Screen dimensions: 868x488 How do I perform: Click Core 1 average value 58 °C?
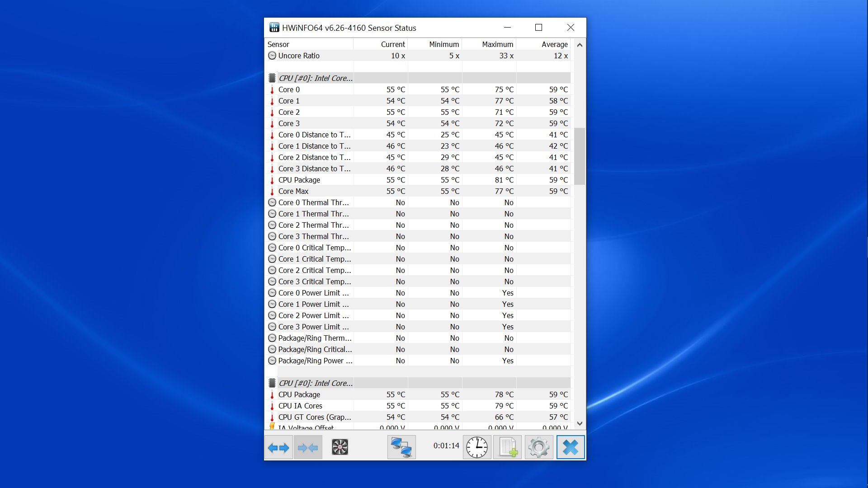pos(558,101)
